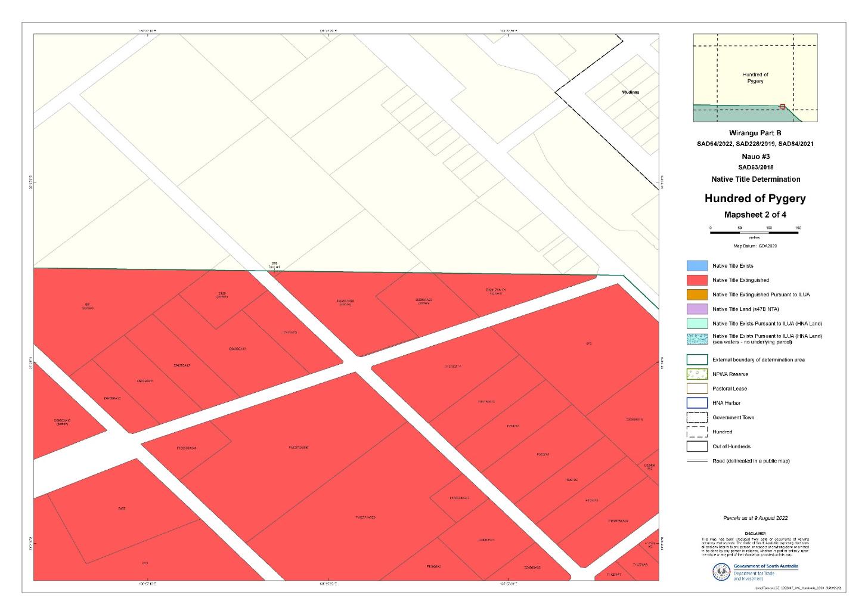This screenshot has width=868, height=614.
Task: Click the 'Wirangu Part B' title
Action: click(x=755, y=134)
